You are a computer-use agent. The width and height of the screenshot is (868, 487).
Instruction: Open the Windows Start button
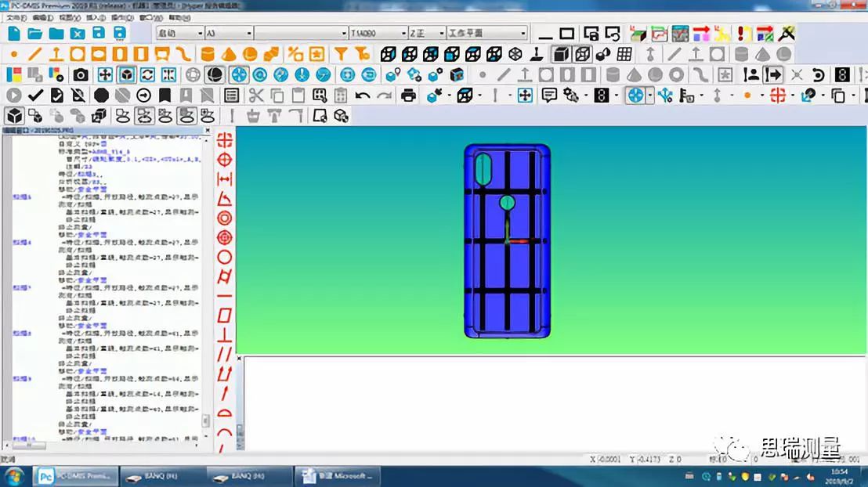click(x=14, y=475)
